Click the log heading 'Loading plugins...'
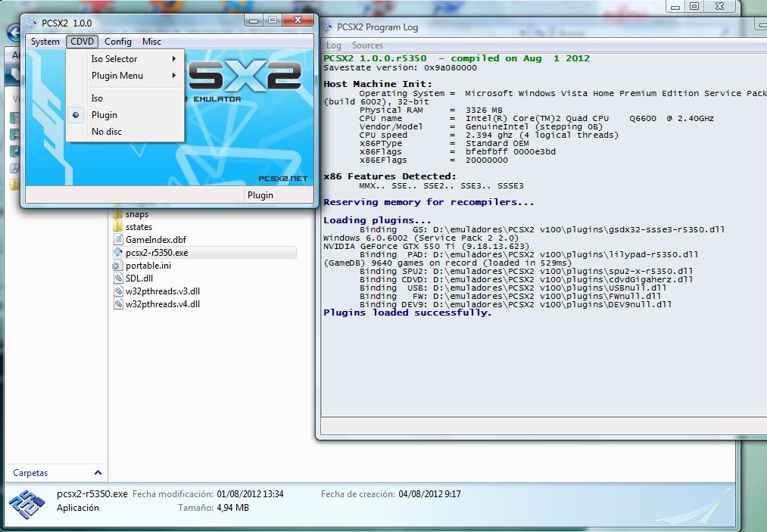 [x=377, y=220]
